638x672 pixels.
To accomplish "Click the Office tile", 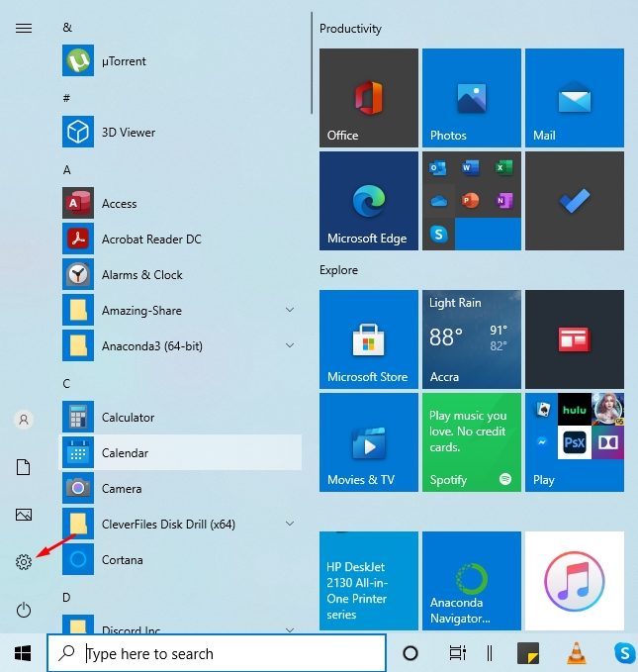I will 369,98.
